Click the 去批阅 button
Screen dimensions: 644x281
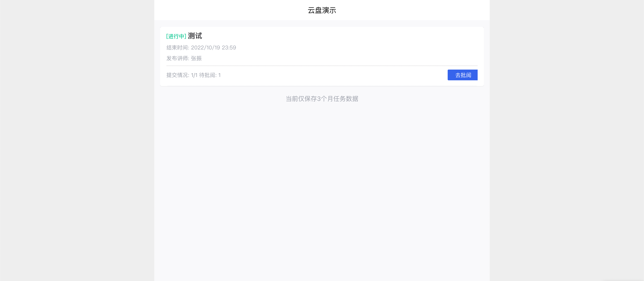(x=462, y=75)
